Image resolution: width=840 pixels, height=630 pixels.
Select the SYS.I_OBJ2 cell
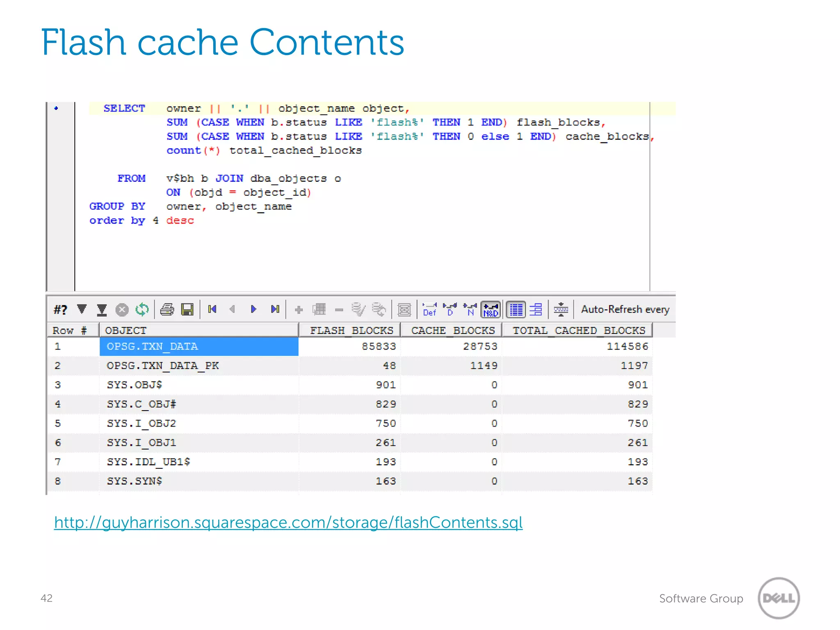(x=199, y=423)
